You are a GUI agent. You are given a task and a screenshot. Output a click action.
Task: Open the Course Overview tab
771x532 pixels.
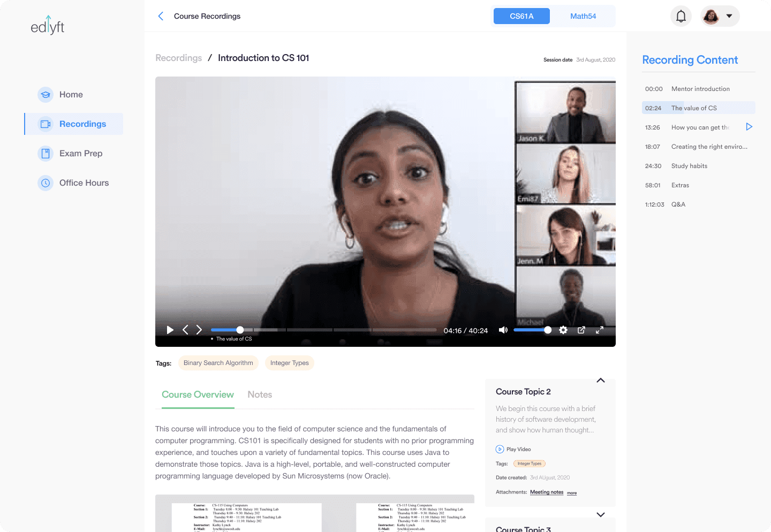198,395
